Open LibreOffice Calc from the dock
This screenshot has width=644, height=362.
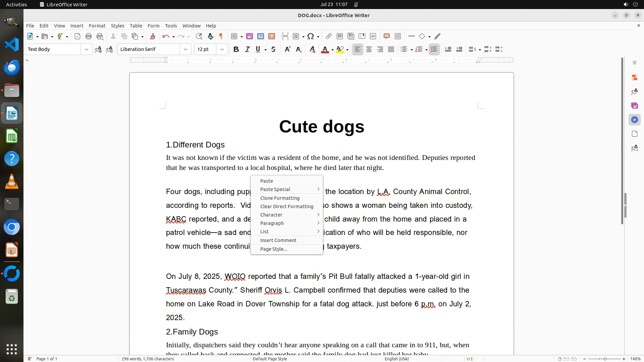(12, 136)
